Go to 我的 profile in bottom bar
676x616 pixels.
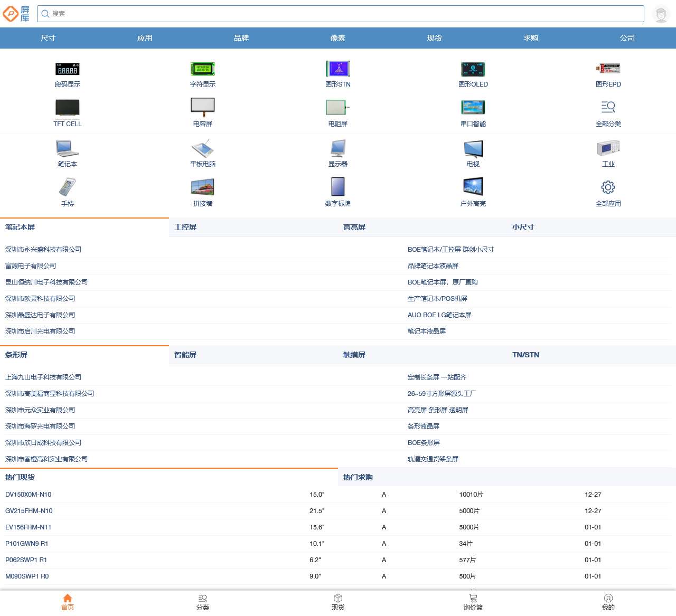point(608,602)
